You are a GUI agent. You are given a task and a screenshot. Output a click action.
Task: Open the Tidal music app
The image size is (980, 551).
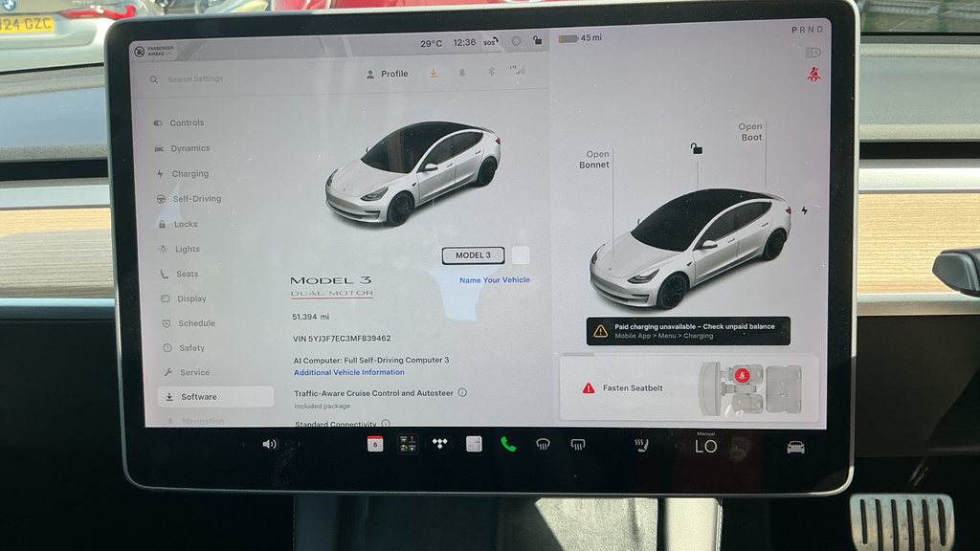coord(440,444)
